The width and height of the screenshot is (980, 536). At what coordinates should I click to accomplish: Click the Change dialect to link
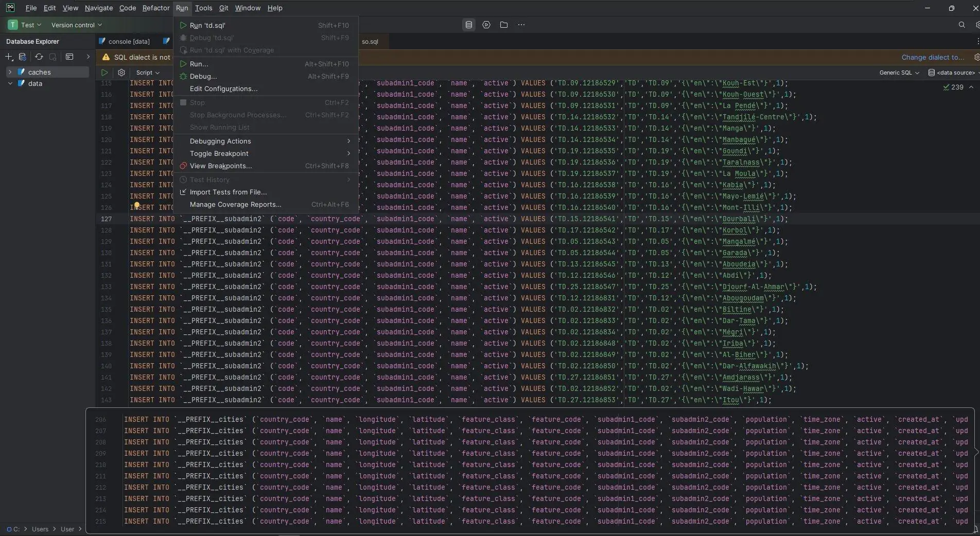pos(933,57)
